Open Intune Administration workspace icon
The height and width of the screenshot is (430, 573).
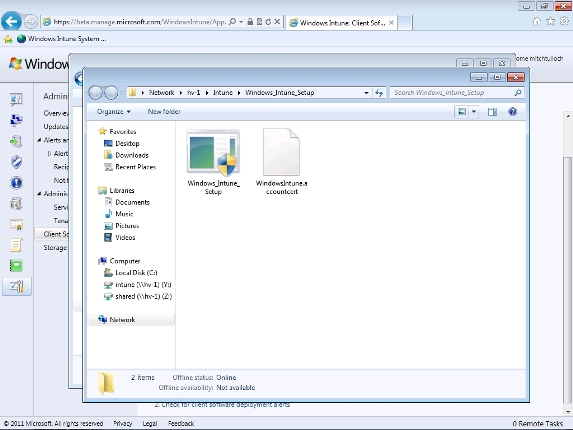click(16, 286)
